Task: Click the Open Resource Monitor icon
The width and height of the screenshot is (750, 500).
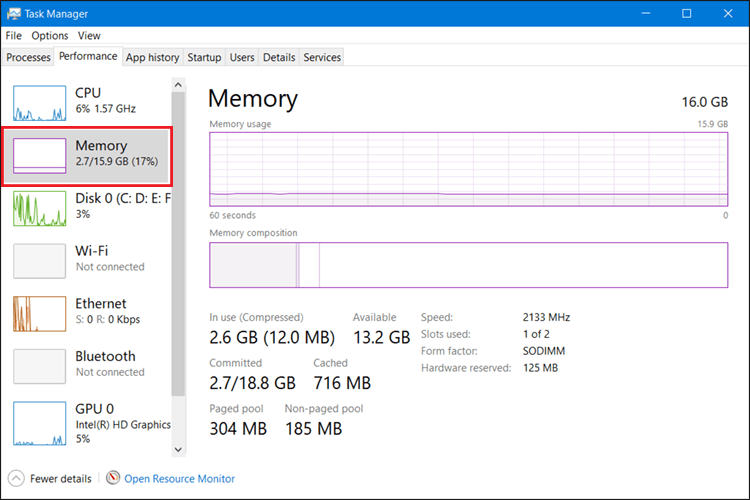Action: [x=113, y=479]
